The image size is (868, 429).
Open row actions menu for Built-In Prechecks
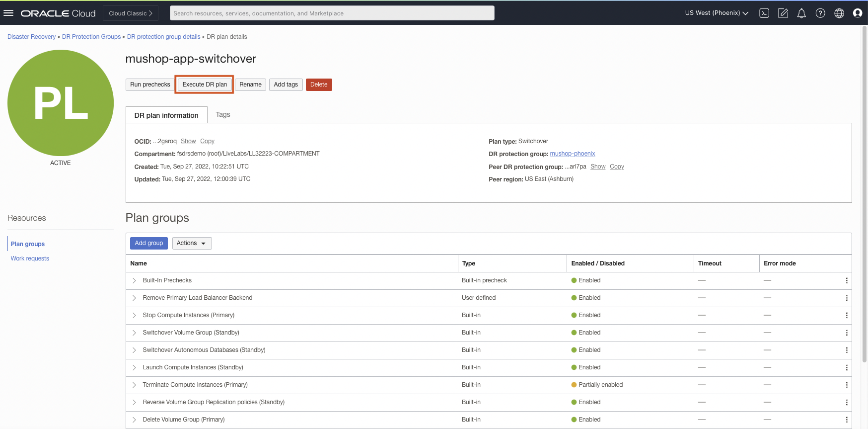point(847,281)
